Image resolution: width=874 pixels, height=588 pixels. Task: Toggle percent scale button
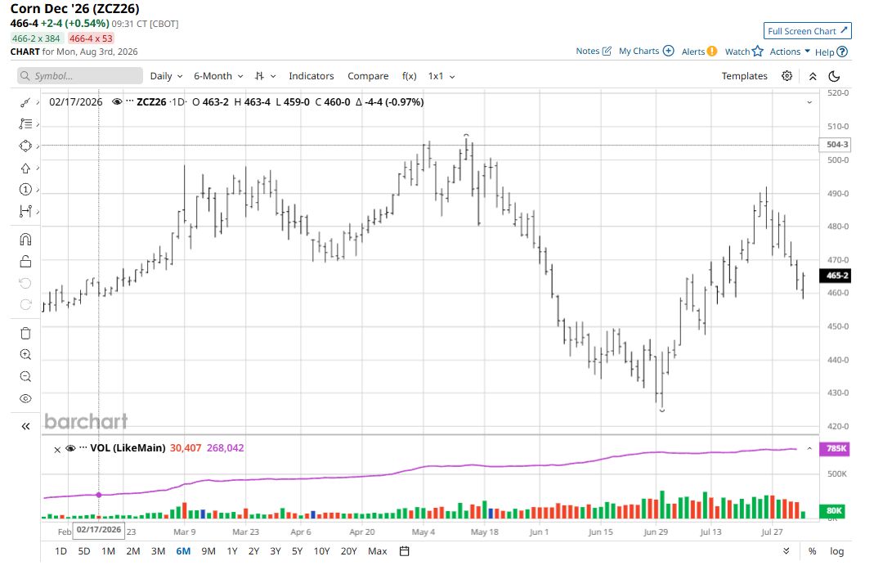tap(812, 551)
